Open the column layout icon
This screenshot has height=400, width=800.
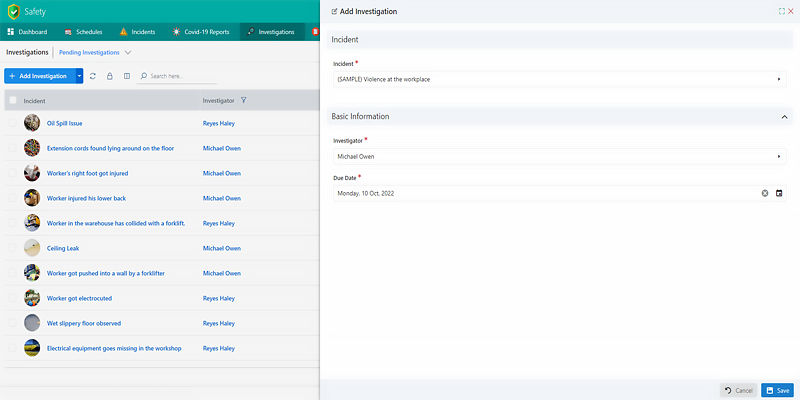click(126, 76)
